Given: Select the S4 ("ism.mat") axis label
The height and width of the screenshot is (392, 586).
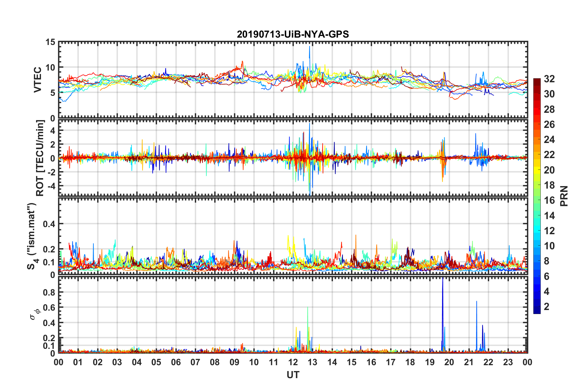Looking at the screenshot, I should [32, 236].
